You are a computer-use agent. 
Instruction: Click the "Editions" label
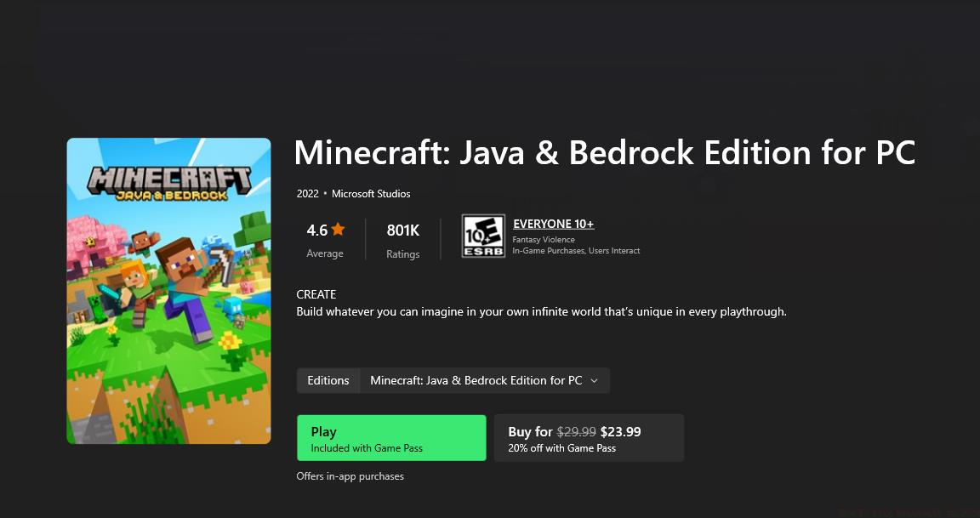pyautogui.click(x=328, y=380)
